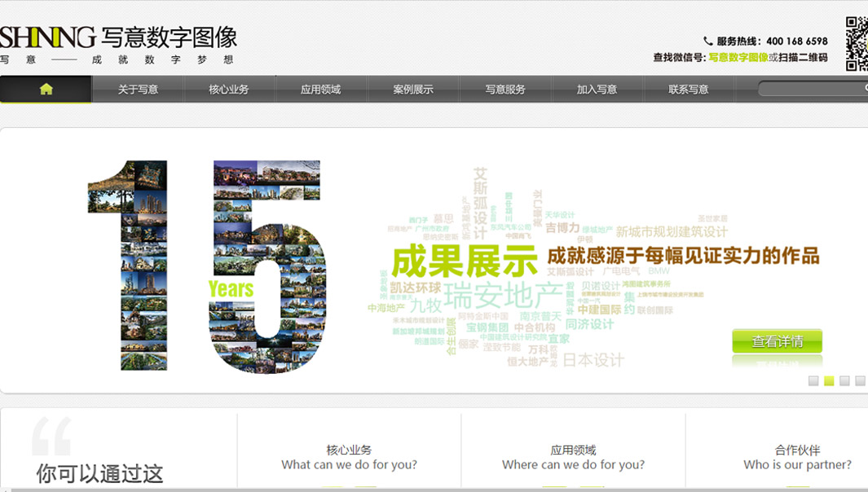The image size is (868, 492).
Task: Click 吉博力 in the word cloud
Action: tap(562, 227)
